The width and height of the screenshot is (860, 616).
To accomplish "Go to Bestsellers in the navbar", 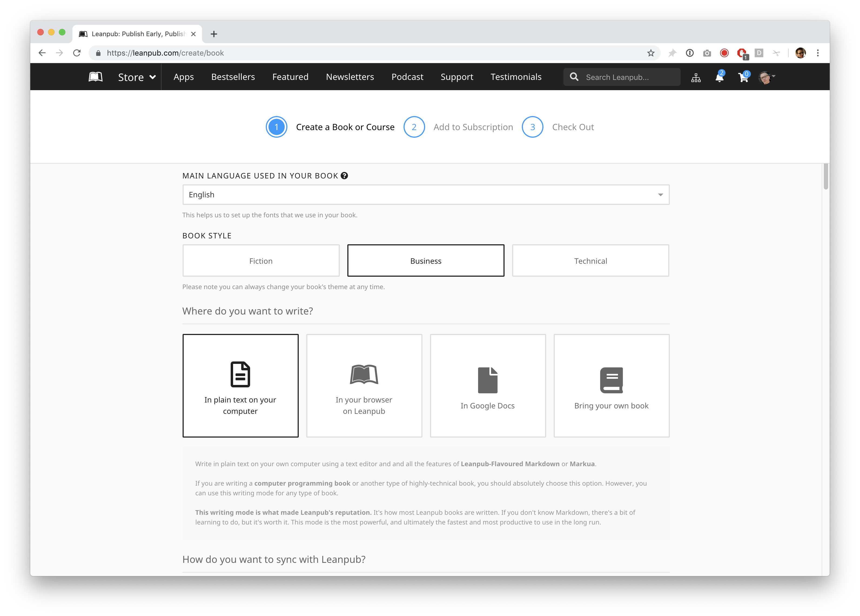I will (233, 77).
